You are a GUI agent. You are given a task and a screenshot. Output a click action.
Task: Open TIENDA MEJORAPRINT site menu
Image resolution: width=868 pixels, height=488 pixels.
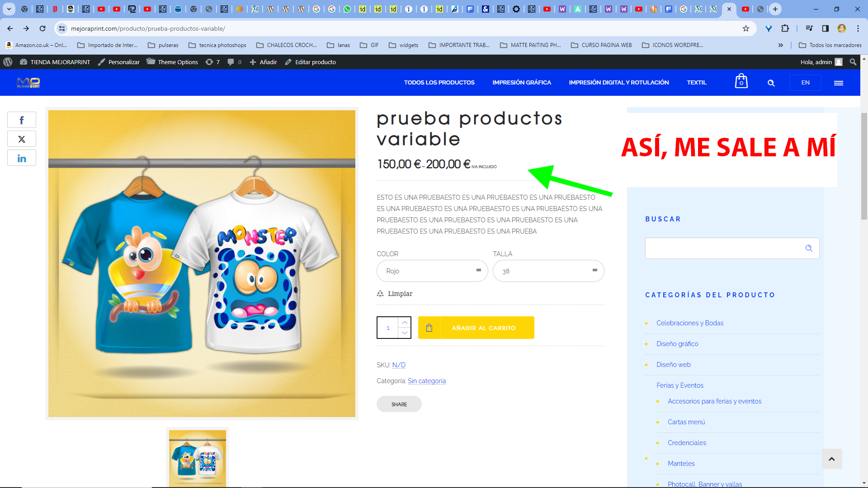[55, 62]
